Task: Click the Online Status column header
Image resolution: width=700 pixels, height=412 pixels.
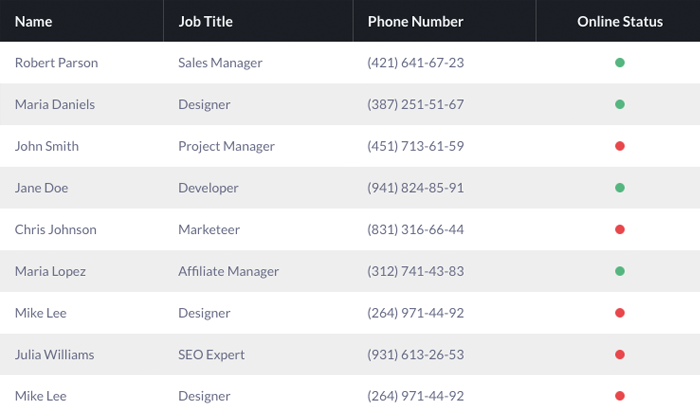Action: (620, 21)
